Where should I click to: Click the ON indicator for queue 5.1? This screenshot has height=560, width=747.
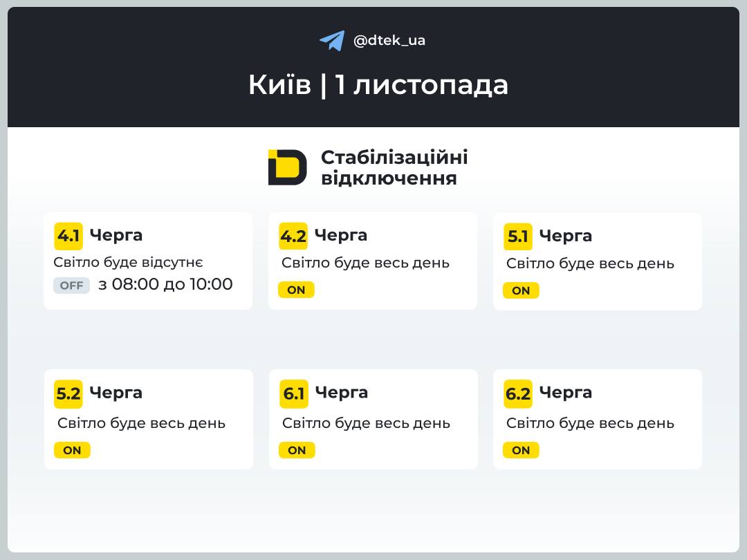[x=521, y=290]
